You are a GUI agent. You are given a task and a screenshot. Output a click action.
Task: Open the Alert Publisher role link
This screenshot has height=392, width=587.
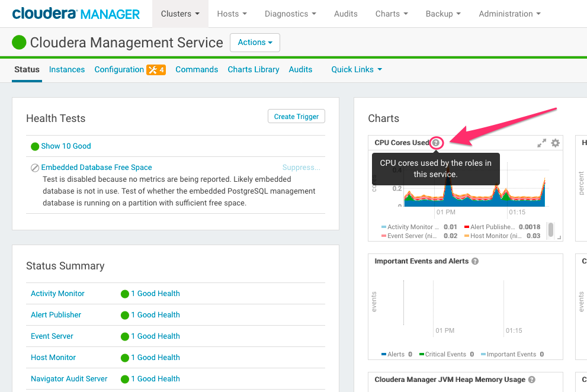pos(56,315)
